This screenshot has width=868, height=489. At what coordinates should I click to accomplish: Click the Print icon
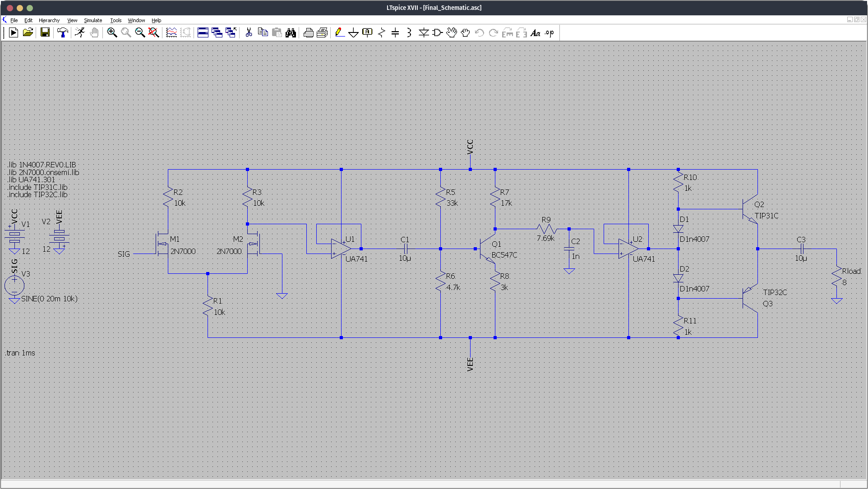point(322,32)
